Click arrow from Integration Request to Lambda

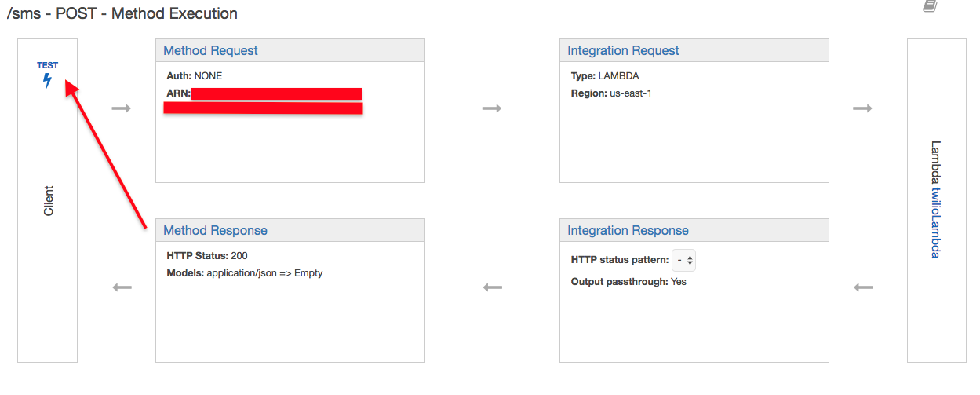(862, 108)
